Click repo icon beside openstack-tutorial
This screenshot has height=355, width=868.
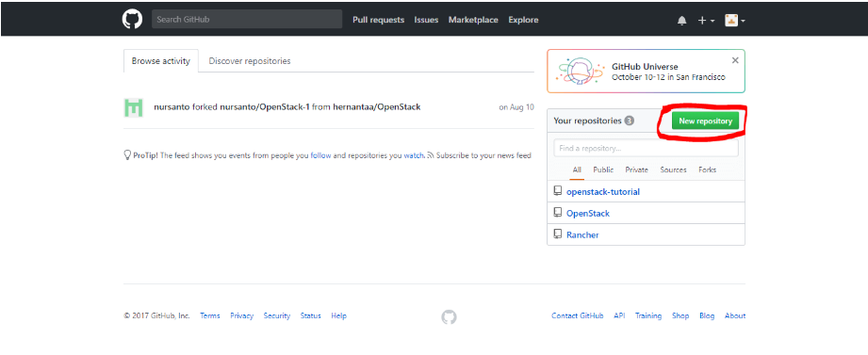tap(557, 191)
